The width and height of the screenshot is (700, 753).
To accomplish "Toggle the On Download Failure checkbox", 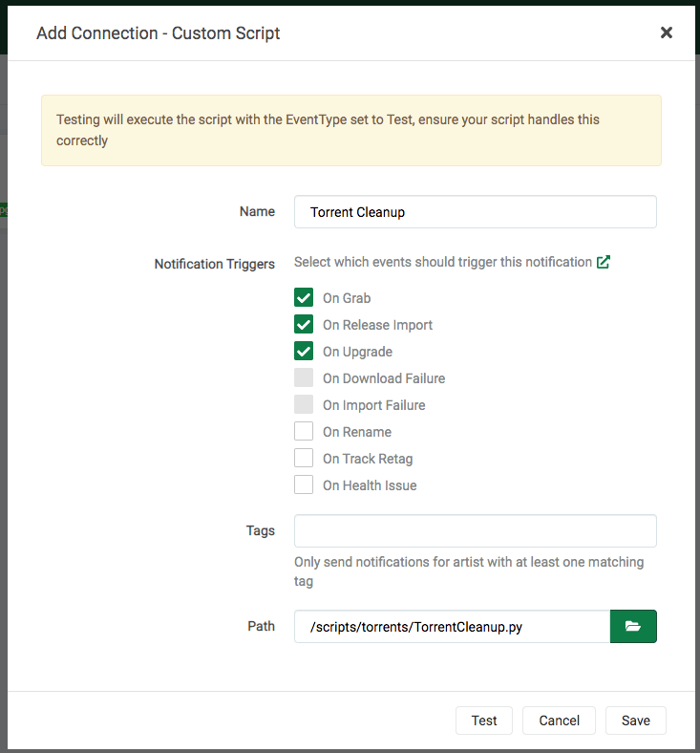I will point(304,378).
